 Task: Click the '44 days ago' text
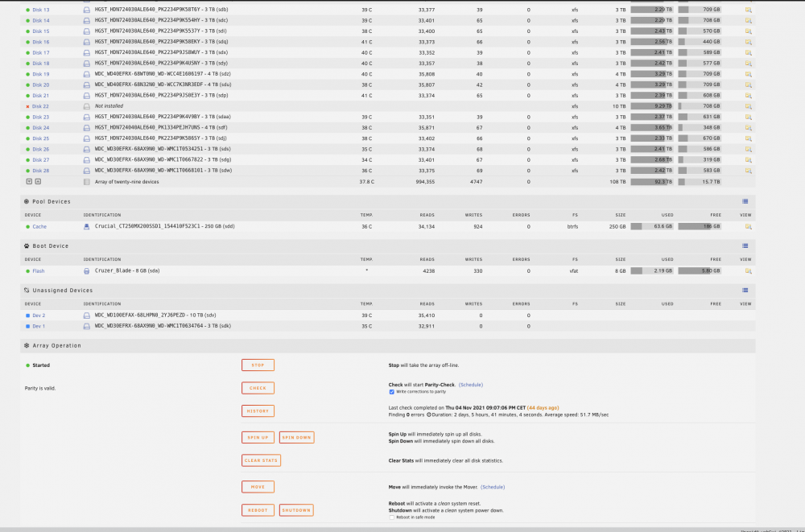pos(543,408)
